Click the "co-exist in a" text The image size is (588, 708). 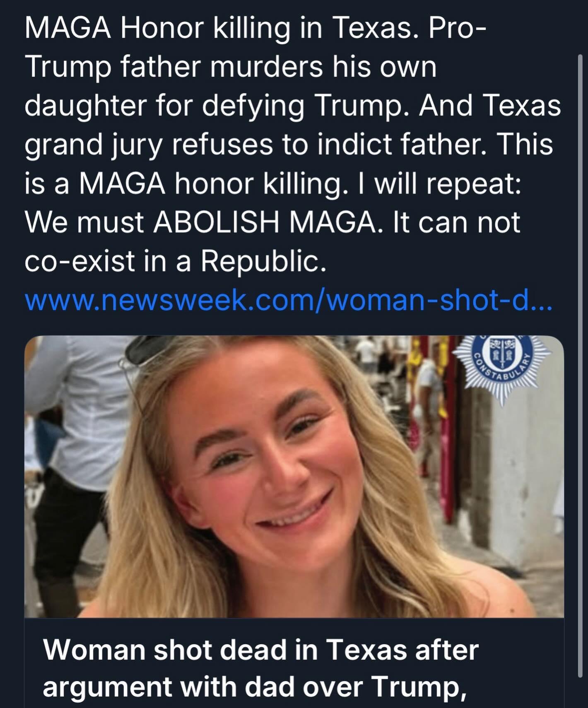pos(108,262)
